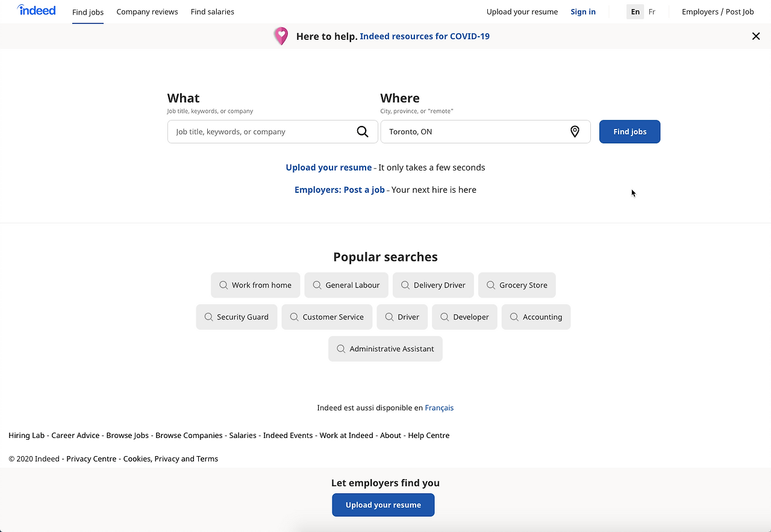The height and width of the screenshot is (532, 771).
Task: Open Career Advice footer link
Action: click(75, 436)
